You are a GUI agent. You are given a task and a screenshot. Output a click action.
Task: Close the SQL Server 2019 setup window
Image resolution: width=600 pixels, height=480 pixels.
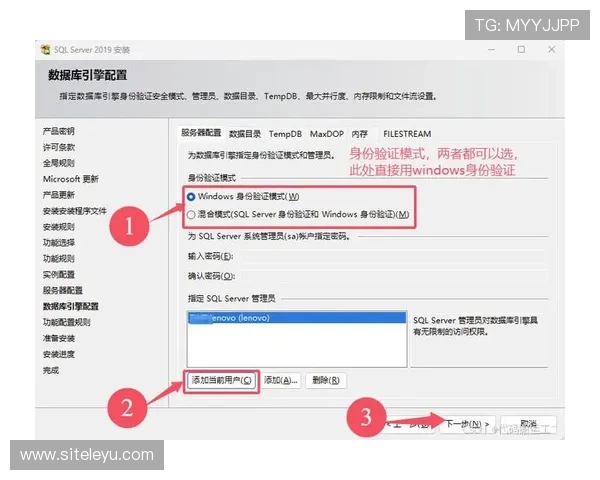pyautogui.click(x=551, y=49)
